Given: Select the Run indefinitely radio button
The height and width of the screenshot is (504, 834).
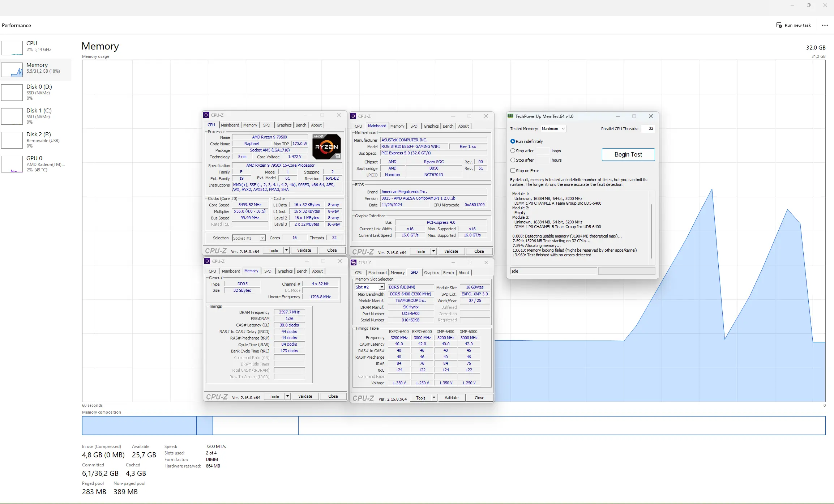Looking at the screenshot, I should (x=513, y=141).
